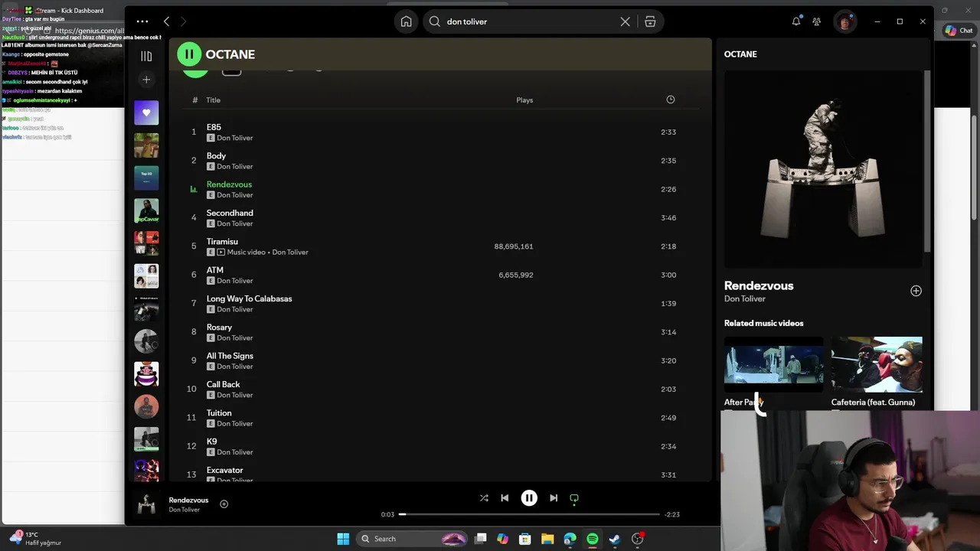
Task: Open Rendezvous title in Now Playing panel
Action: 759,285
